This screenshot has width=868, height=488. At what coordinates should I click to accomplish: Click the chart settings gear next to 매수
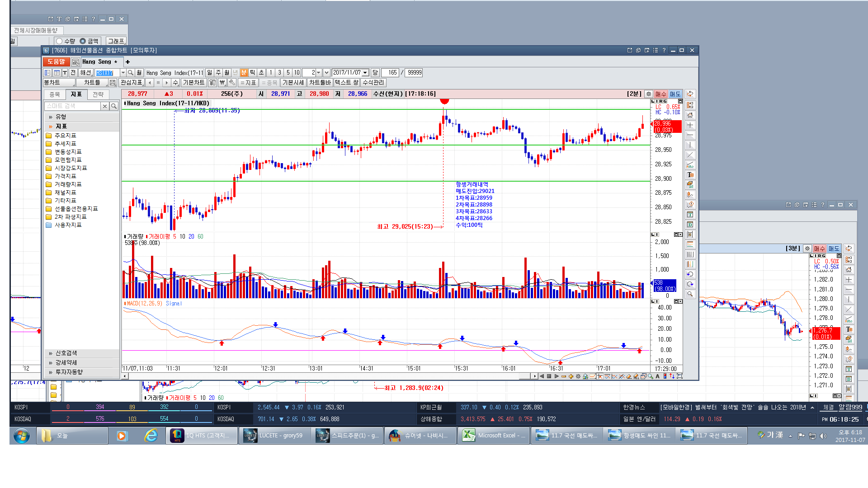pyautogui.click(x=649, y=94)
